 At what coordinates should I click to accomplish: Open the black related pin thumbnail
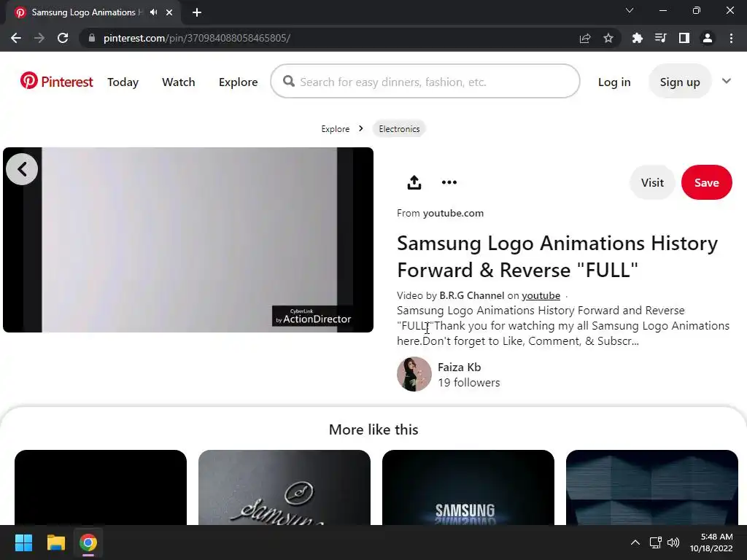tap(101, 487)
